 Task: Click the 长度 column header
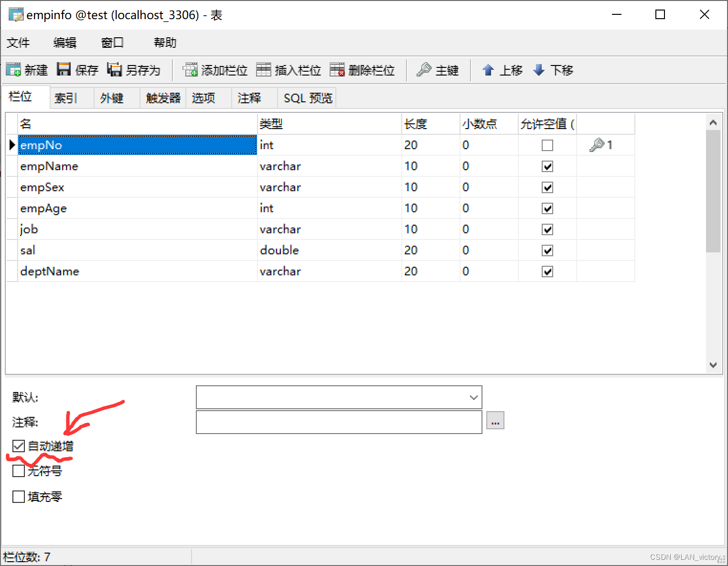431,124
